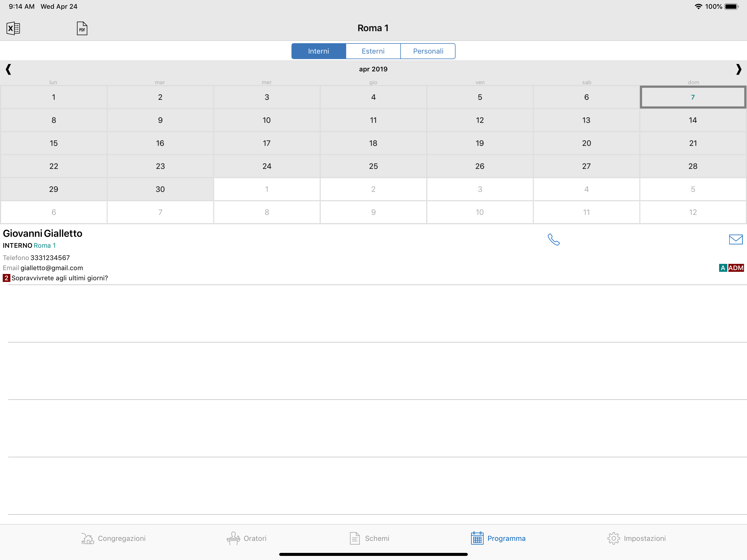The height and width of the screenshot is (560, 747).
Task: Tap phone number 3331234567
Action: coord(50,258)
